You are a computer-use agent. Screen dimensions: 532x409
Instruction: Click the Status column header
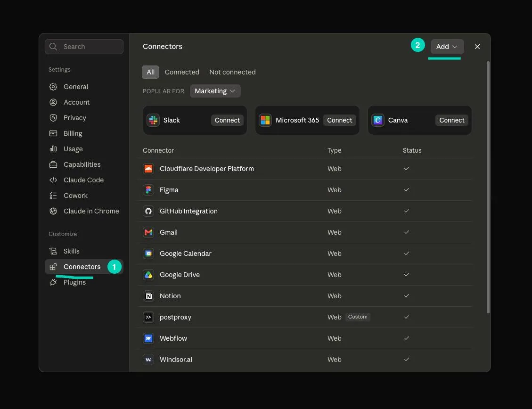pyautogui.click(x=412, y=150)
